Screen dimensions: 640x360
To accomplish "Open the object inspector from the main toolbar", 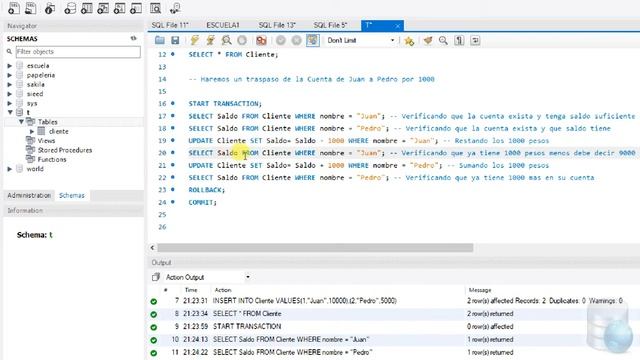I will coord(50,8).
